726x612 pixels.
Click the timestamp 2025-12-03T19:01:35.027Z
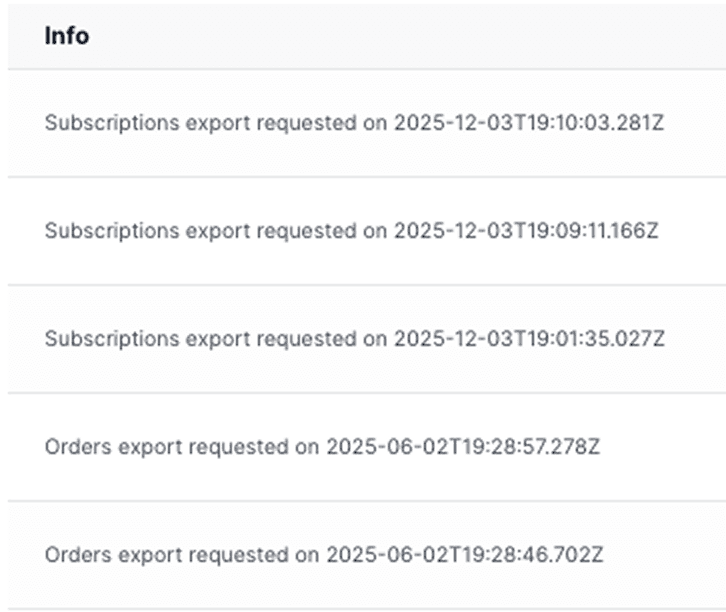tap(529, 339)
